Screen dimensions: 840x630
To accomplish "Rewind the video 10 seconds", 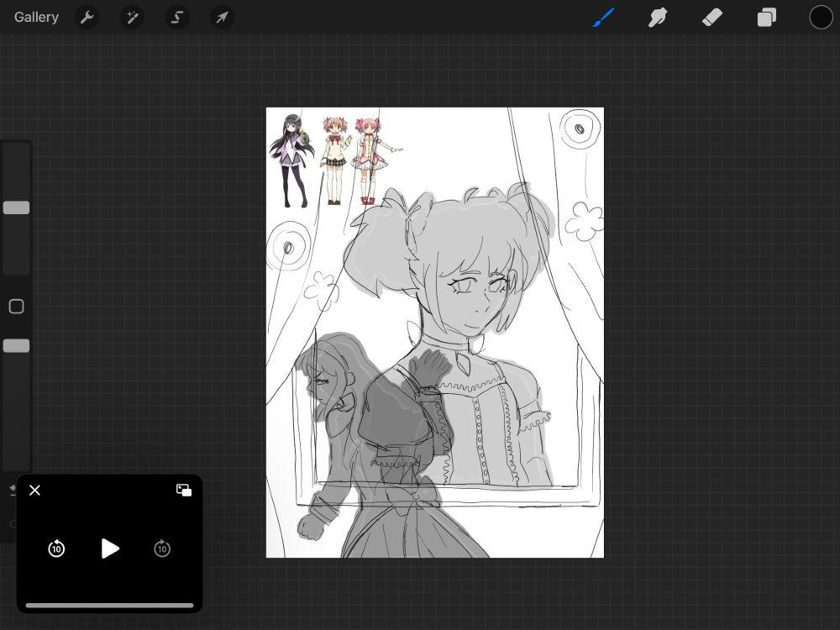I will click(56, 549).
